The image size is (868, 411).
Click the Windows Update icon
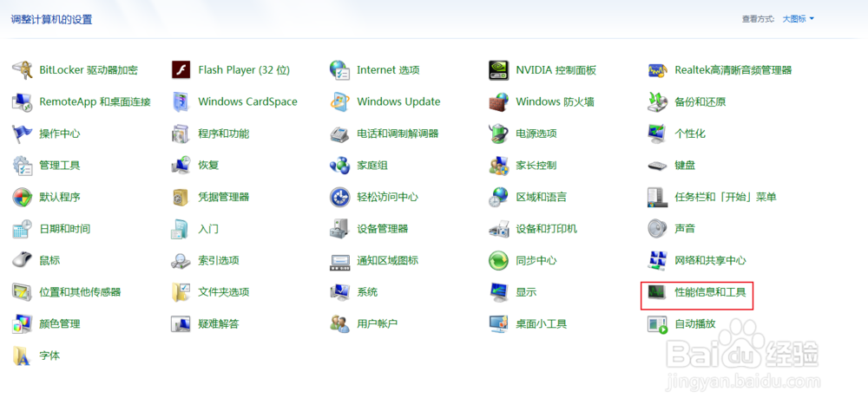coord(339,101)
